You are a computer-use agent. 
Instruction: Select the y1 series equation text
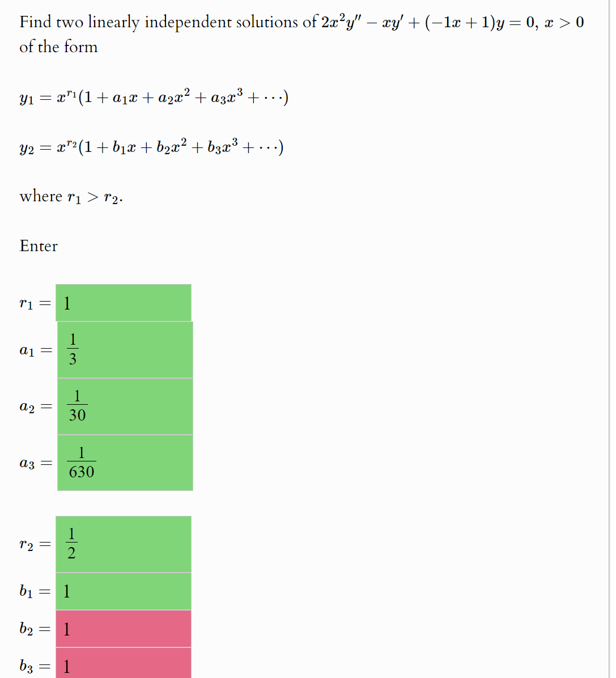[153, 96]
